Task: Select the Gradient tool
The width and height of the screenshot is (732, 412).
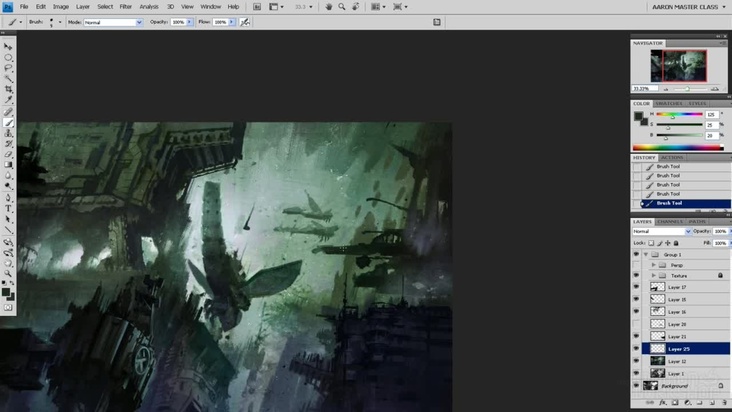Action: point(8,165)
